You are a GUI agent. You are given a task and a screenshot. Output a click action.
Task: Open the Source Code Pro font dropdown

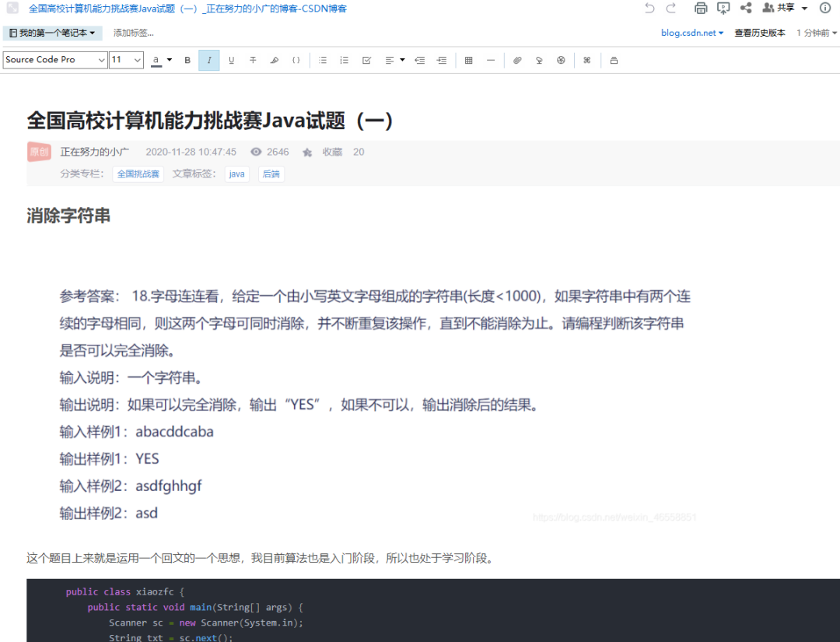[55, 60]
